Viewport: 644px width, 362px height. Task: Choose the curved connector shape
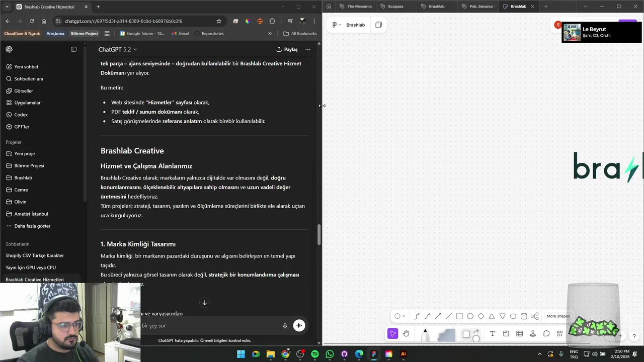click(x=427, y=316)
